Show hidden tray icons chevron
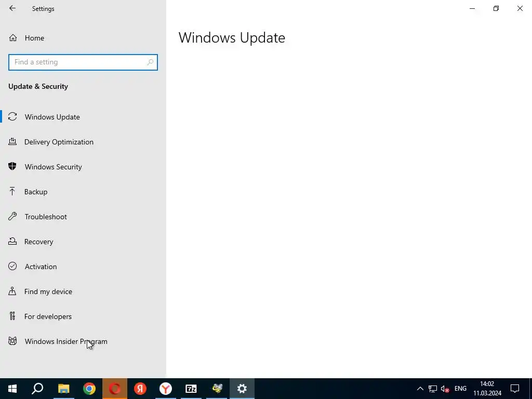Image resolution: width=532 pixels, height=399 pixels. coord(420,389)
